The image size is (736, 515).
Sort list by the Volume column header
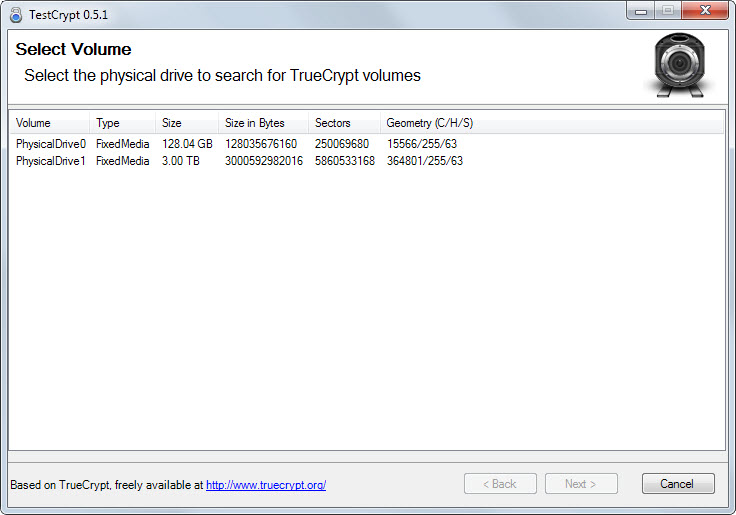click(x=50, y=123)
